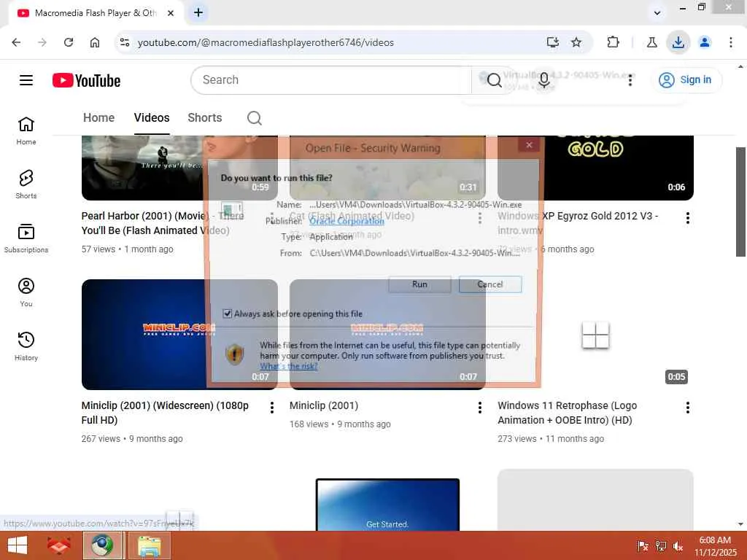Close the Open File Security Warning dialog
Screen dimensions: 747x560
pos(529,145)
